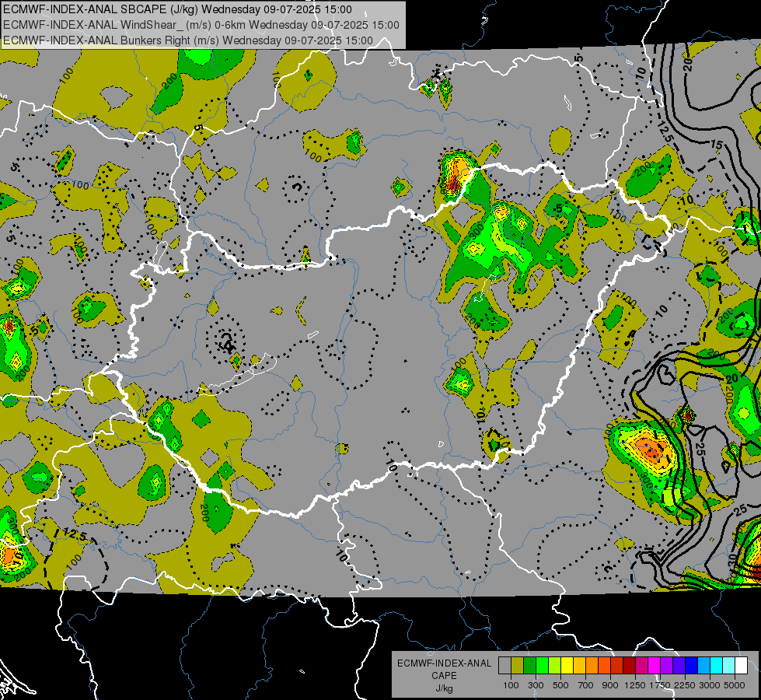The height and width of the screenshot is (700, 761).
Task: Click the cyan legend swatch
Action: pos(717,666)
